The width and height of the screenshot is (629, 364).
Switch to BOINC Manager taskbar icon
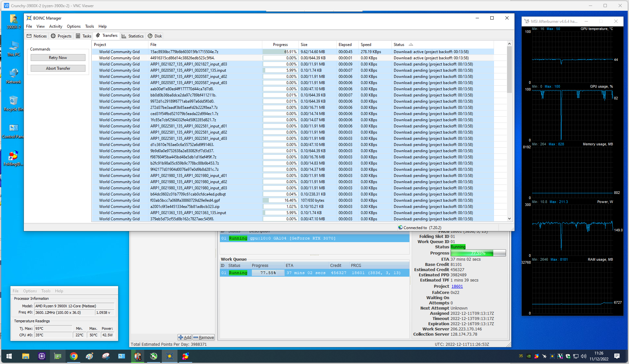[x=170, y=356]
